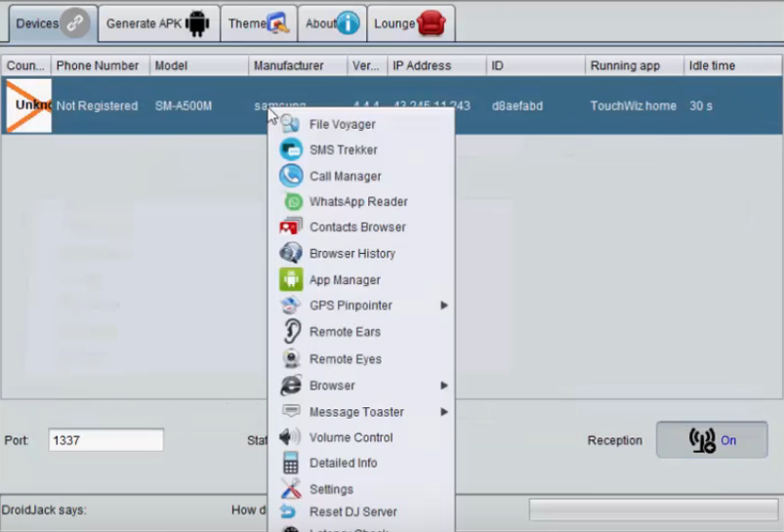Screen dimensions: 784x532
Task: Select SMS Trekker menu entry
Action: coord(361,149)
